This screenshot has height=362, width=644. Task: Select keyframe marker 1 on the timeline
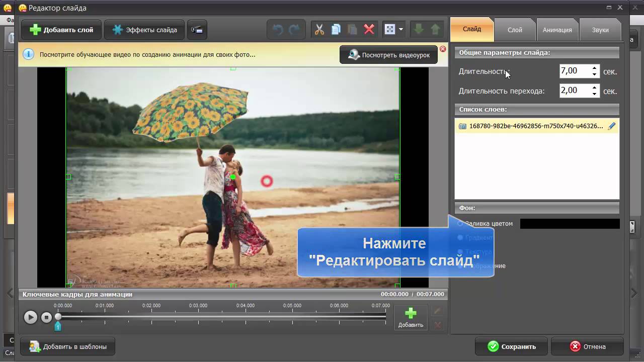tap(58, 327)
